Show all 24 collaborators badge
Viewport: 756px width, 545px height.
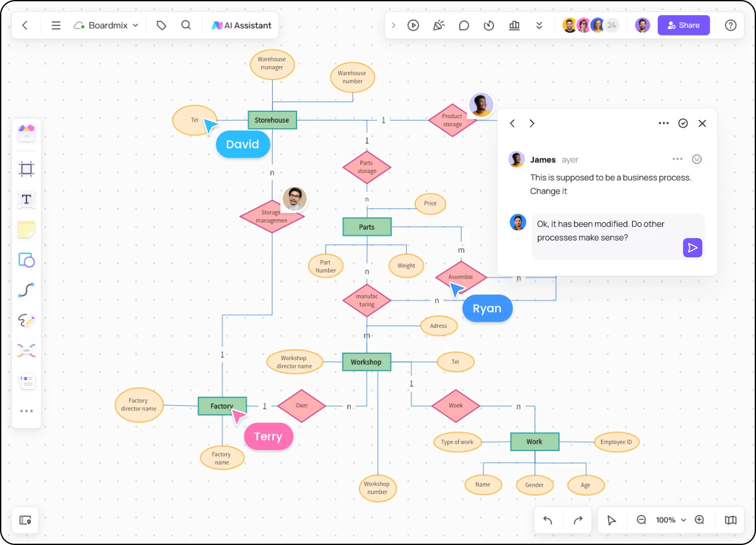tap(612, 25)
